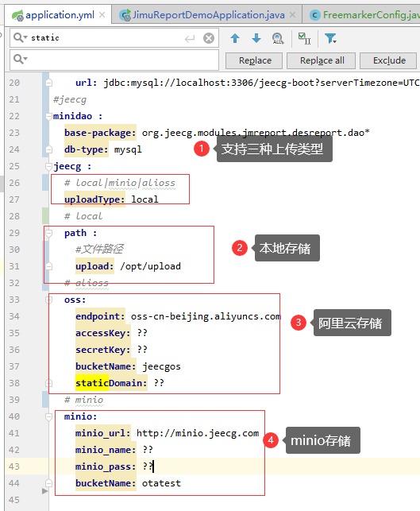Click the highlighted 'staticDomain:' key

point(111,383)
